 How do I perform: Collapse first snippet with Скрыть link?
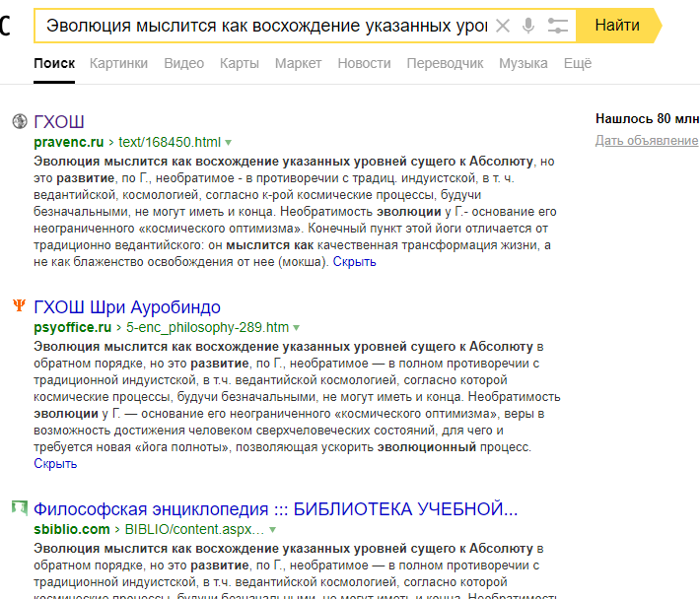click(355, 262)
